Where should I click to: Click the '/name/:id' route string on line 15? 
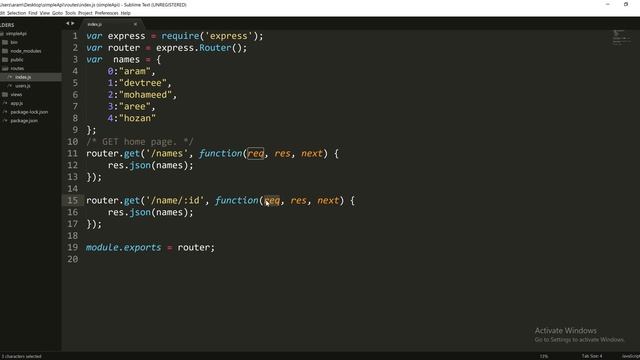[x=175, y=201]
